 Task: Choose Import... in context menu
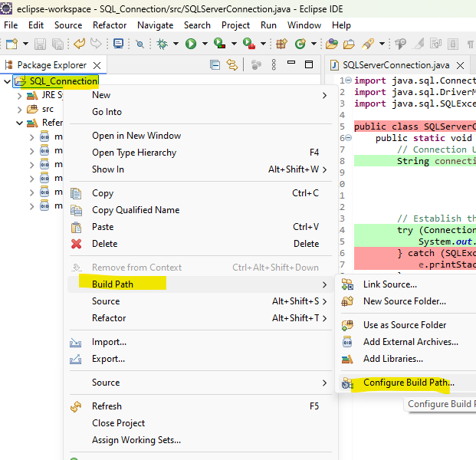pos(200,342)
